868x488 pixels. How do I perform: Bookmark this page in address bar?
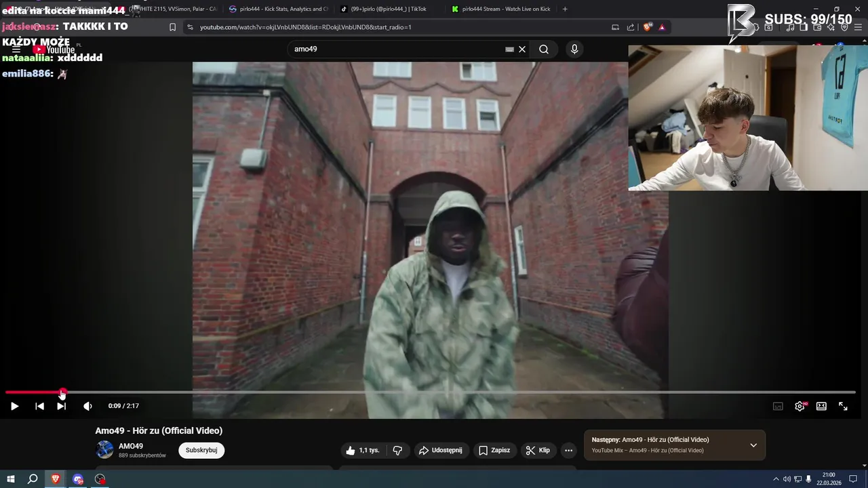point(172,27)
